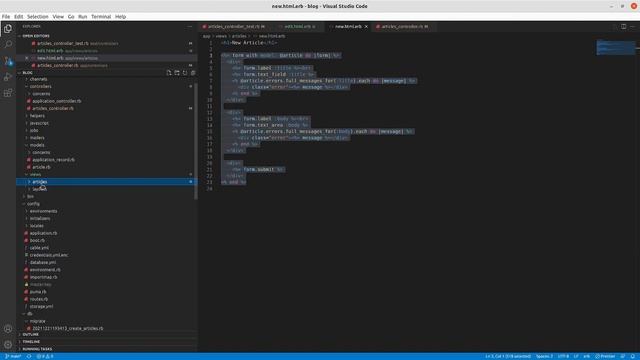Open database.yml file
The image size is (640, 360).
[x=43, y=262]
